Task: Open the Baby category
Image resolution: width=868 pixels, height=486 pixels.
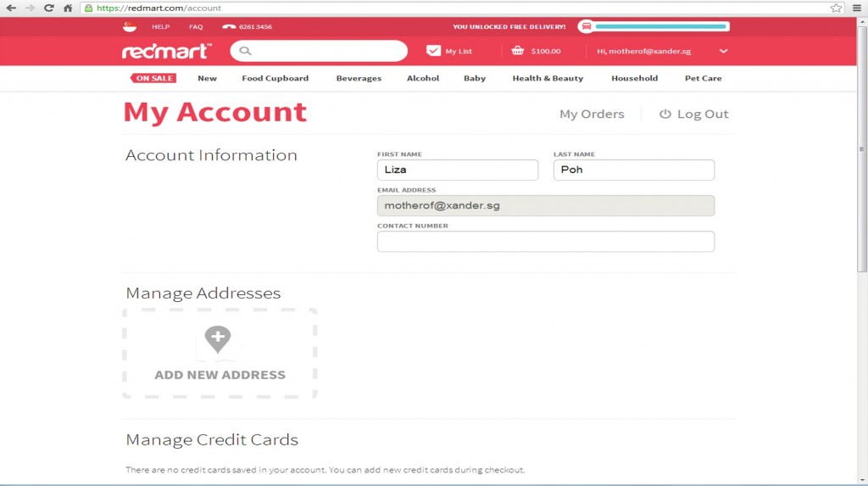Action: click(x=475, y=78)
